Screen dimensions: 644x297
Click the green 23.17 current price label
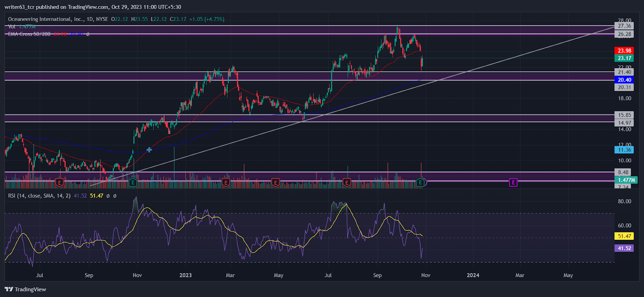[x=624, y=58]
